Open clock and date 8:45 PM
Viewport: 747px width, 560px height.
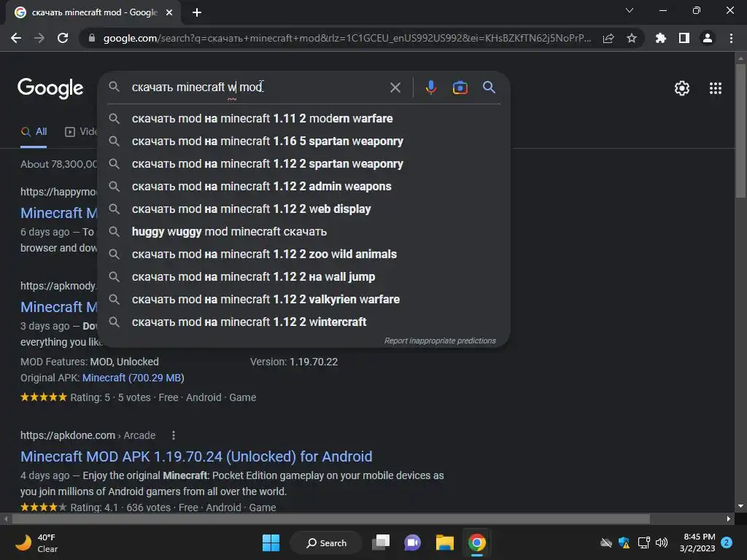697,542
